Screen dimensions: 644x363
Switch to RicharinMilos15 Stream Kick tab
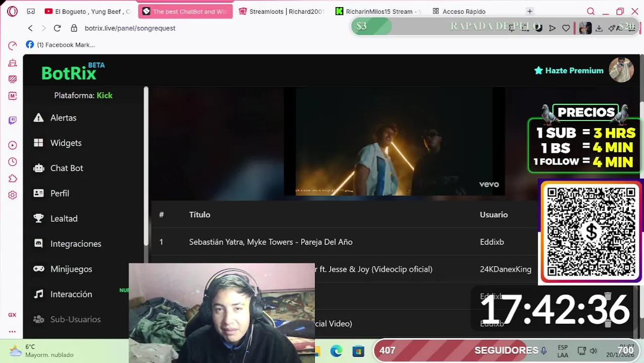(x=378, y=11)
